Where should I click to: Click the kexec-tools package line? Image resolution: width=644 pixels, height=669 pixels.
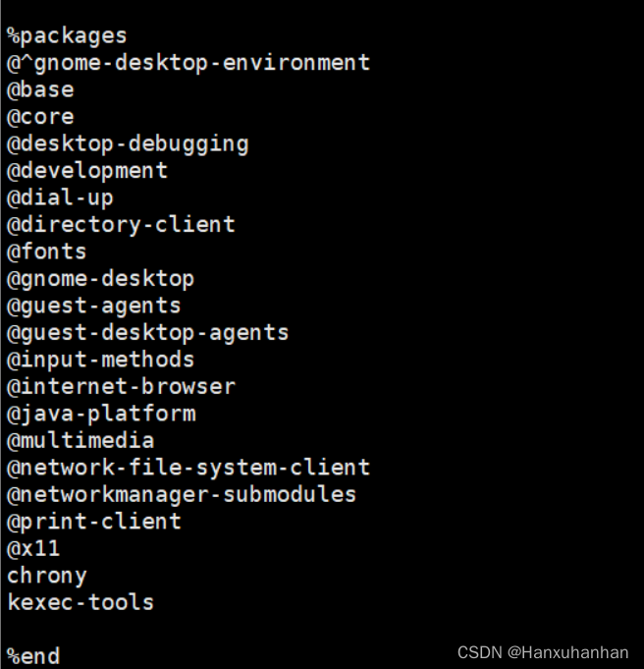[x=80, y=602]
